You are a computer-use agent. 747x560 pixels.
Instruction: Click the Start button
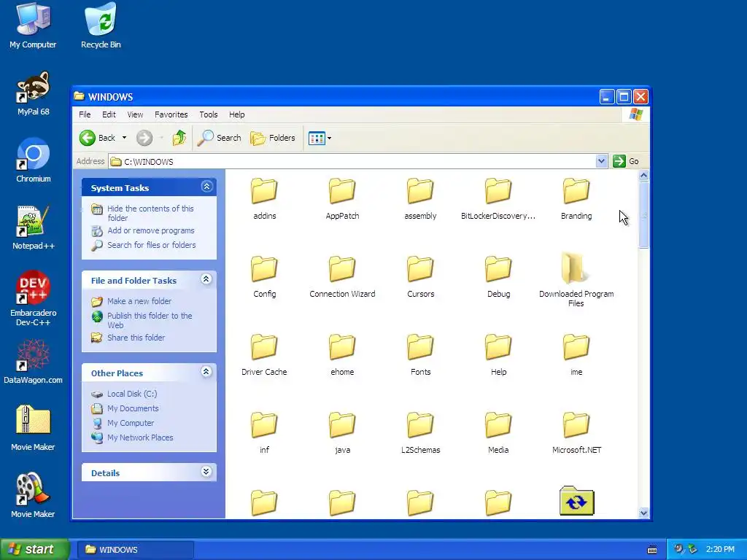[34, 550]
